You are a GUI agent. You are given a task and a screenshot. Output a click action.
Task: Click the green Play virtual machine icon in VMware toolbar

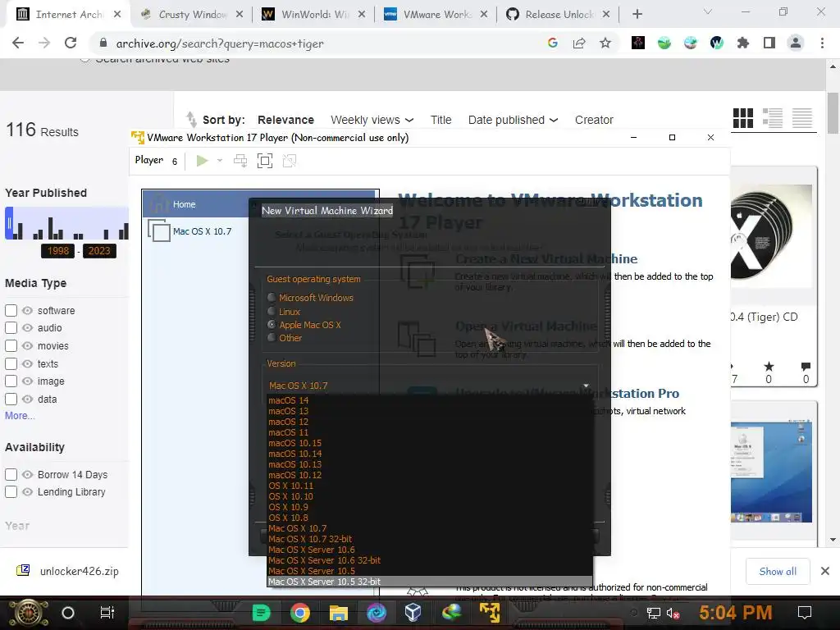[202, 161]
